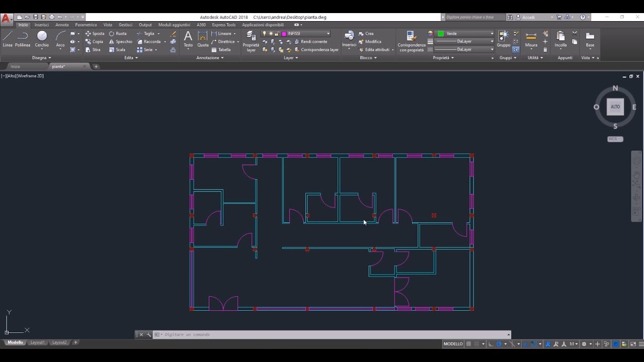Viewport: 644px width, 362px height.
Task: Click the Modifica block button
Action: point(370,42)
